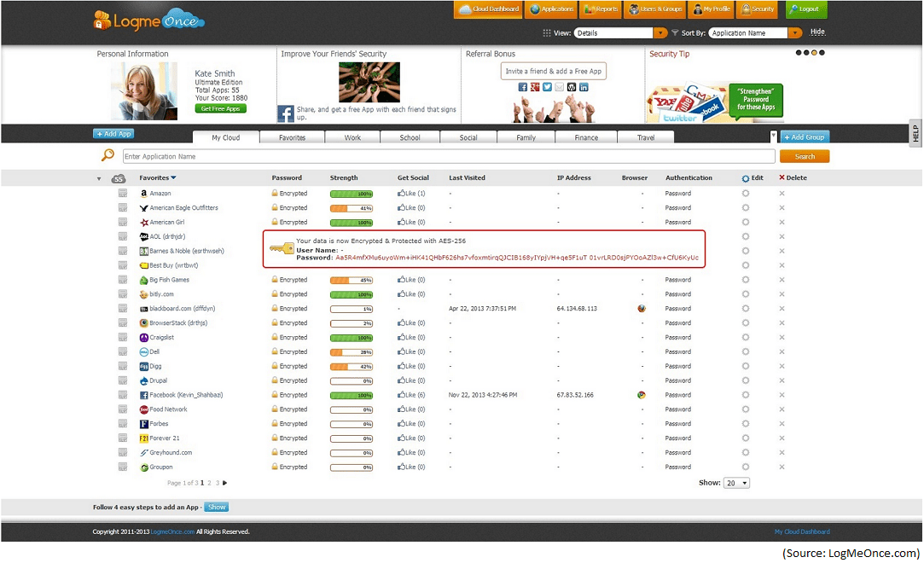Click the email icon under Referral Bonus
The image size is (924, 563).
pyautogui.click(x=559, y=87)
